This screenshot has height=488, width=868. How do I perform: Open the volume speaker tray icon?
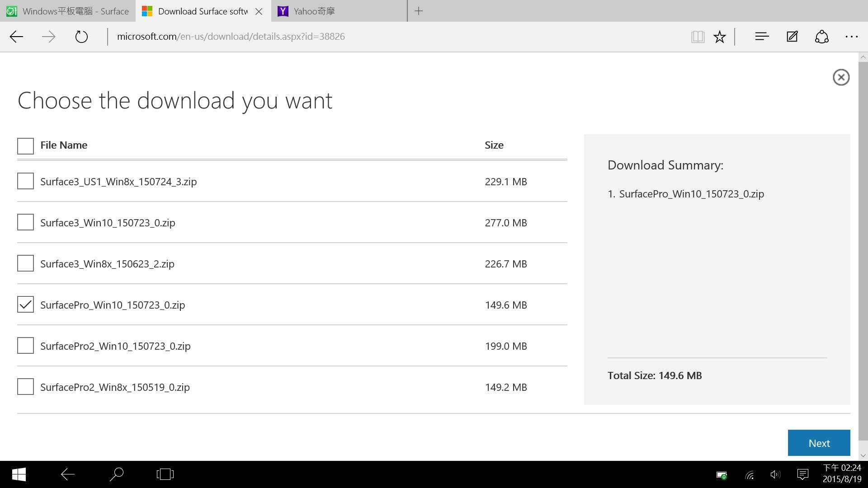tap(775, 474)
